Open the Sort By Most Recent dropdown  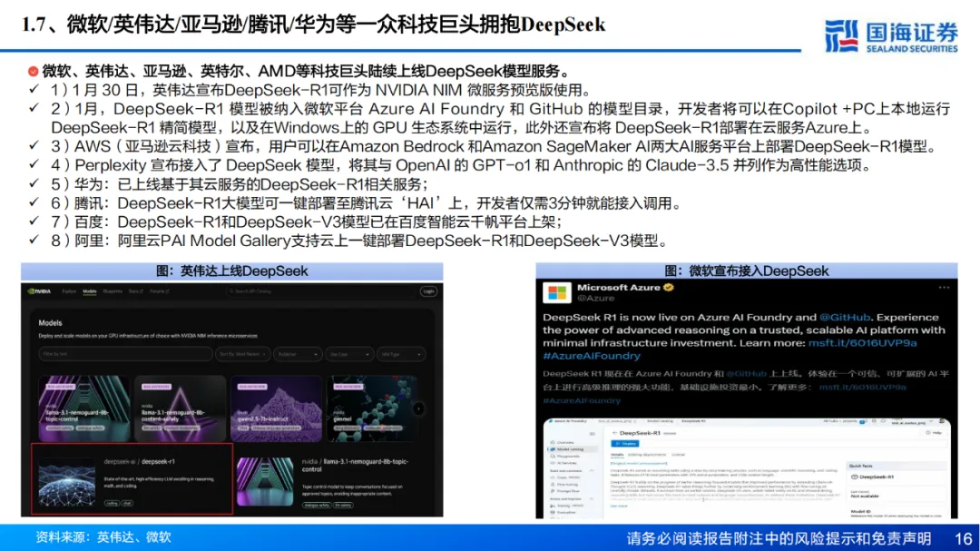click(243, 354)
